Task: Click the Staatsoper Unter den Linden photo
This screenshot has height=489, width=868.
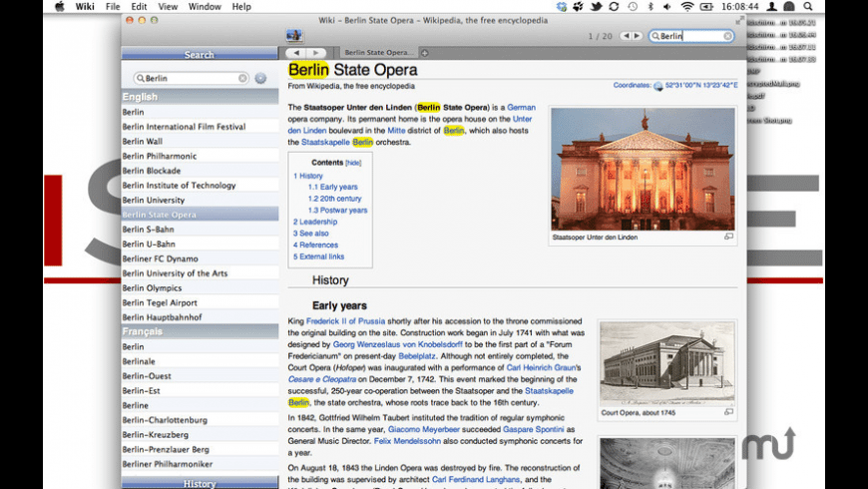Action: pos(643,169)
